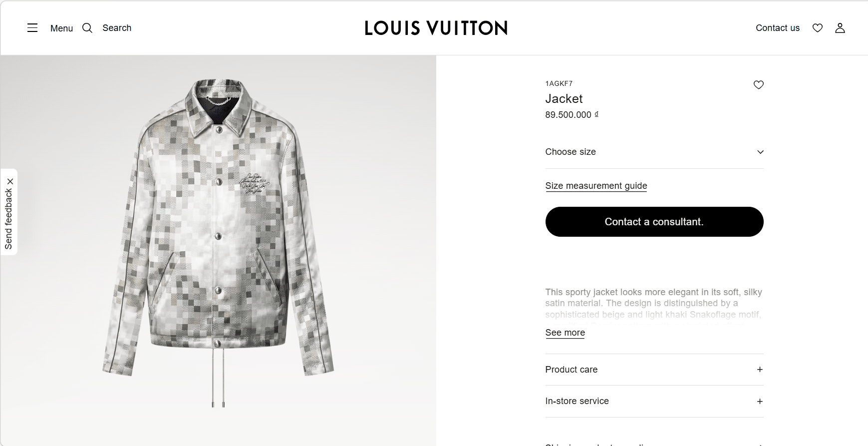Image resolution: width=868 pixels, height=446 pixels.
Task: Open the hamburger menu icon
Action: coord(32,28)
